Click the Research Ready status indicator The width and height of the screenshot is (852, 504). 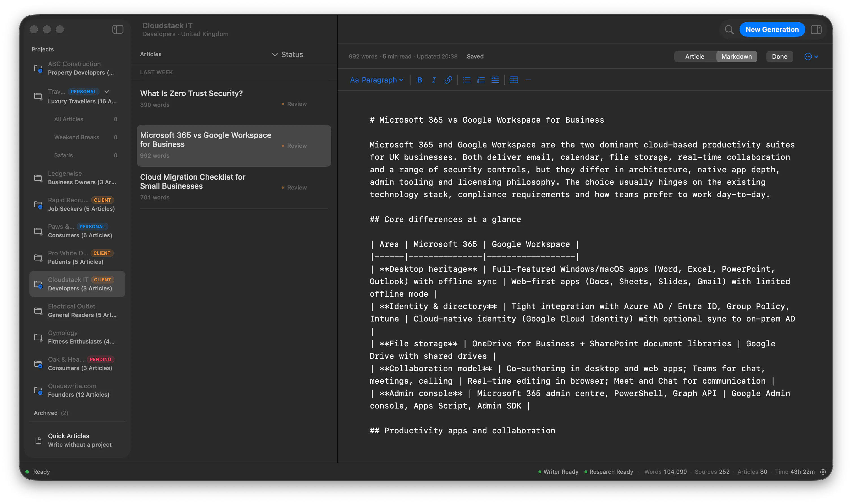pos(608,472)
